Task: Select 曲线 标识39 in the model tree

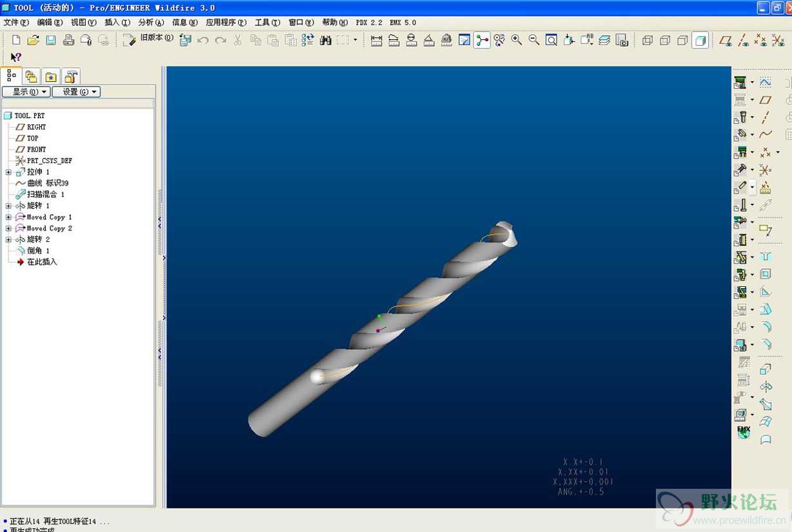Action: (x=47, y=183)
